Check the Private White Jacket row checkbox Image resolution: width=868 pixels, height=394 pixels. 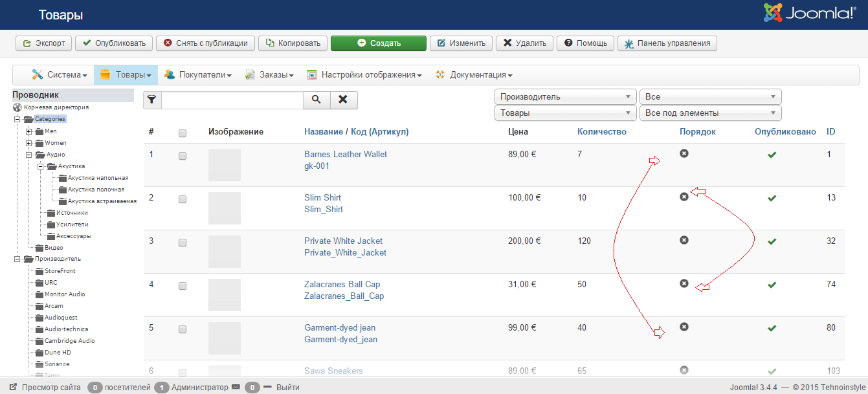(x=183, y=243)
